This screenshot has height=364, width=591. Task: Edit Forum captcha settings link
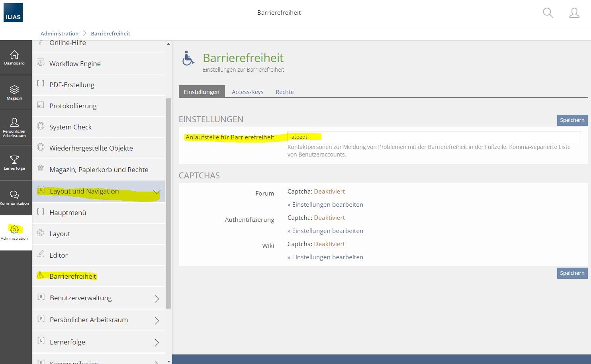tap(327, 205)
